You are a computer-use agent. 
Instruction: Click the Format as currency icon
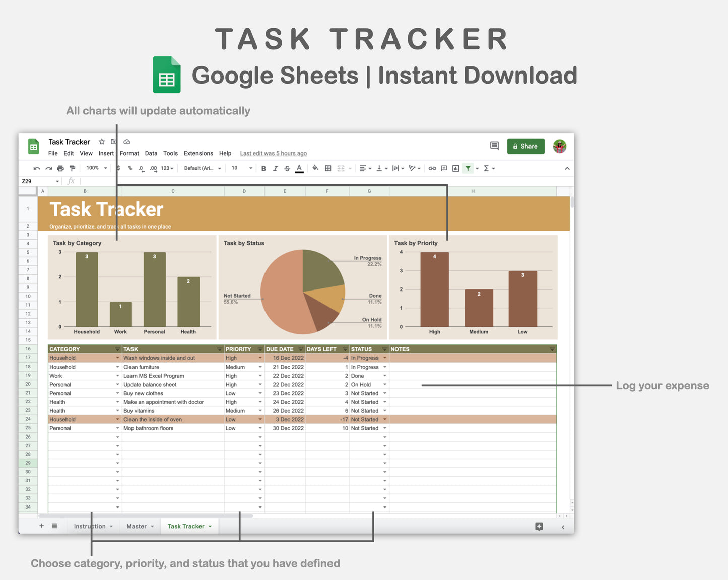click(x=119, y=168)
